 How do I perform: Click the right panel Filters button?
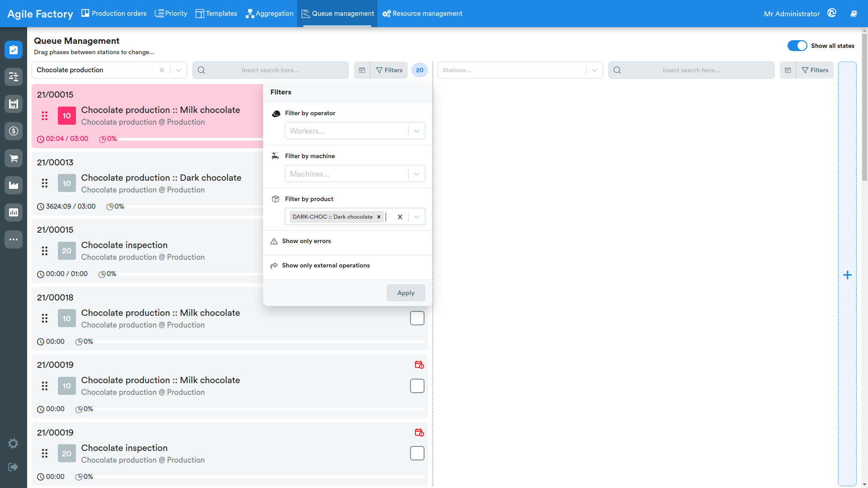click(x=815, y=70)
